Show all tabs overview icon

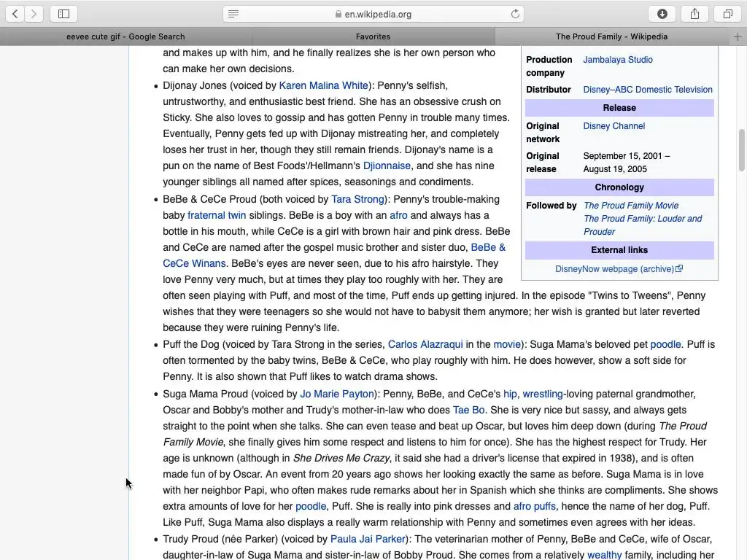pyautogui.click(x=727, y=14)
